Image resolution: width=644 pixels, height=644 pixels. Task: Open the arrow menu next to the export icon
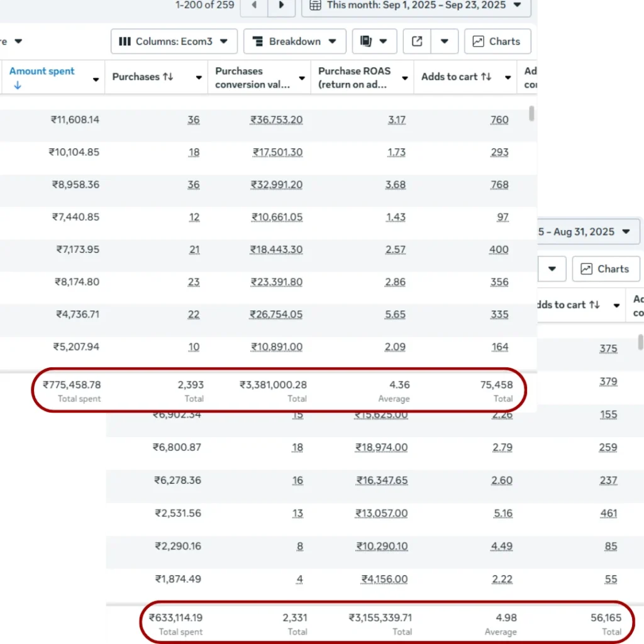click(x=444, y=42)
